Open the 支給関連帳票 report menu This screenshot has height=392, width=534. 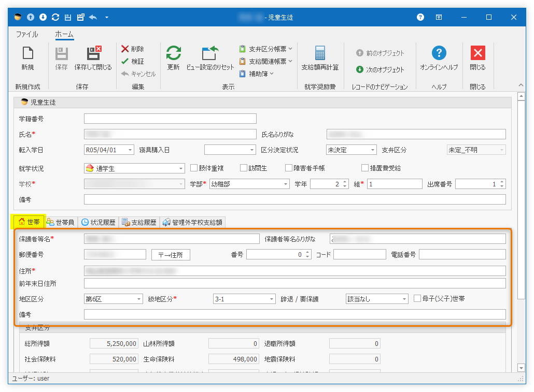[265, 61]
